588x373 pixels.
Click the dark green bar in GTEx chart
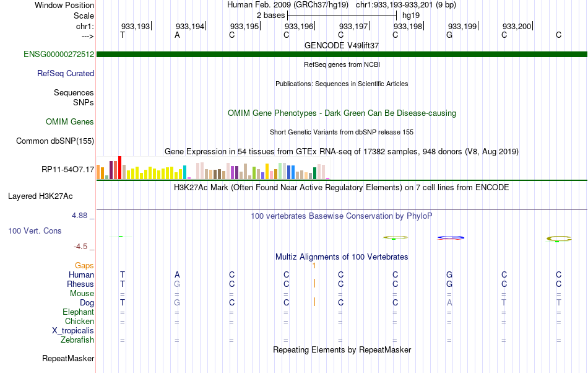coord(314,173)
